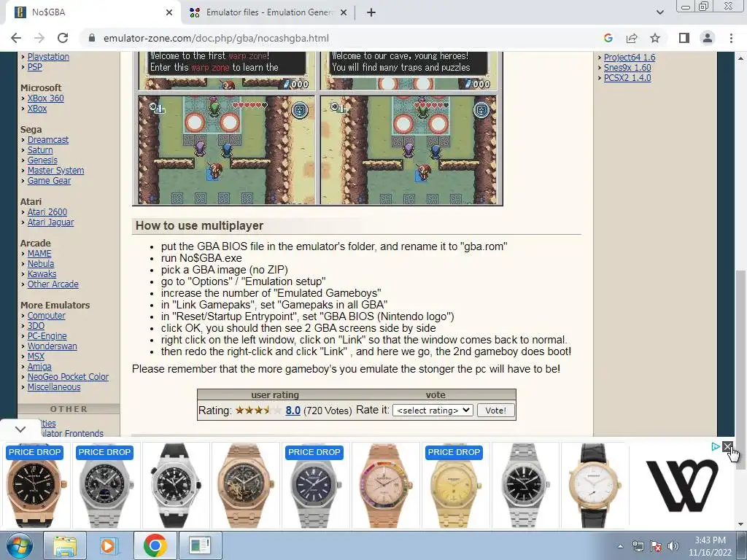Click the AdChoices triangle icon
The height and width of the screenshot is (560, 747).
coord(716,447)
